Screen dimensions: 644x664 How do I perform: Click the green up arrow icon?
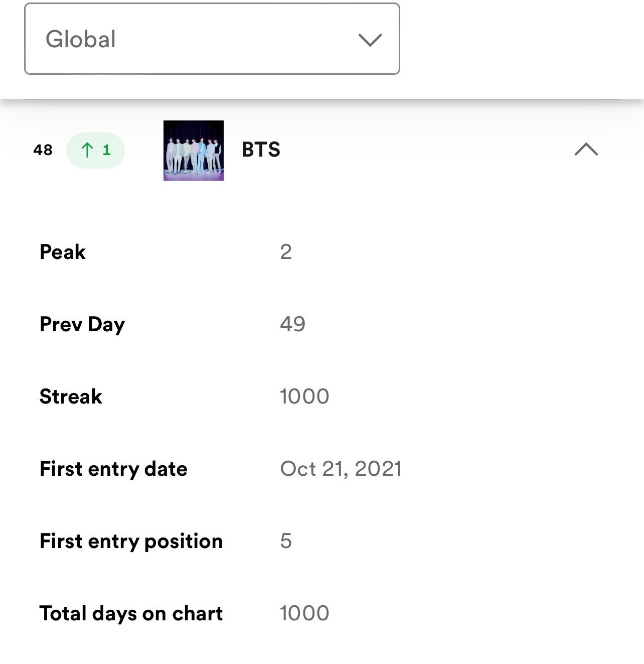tap(87, 150)
